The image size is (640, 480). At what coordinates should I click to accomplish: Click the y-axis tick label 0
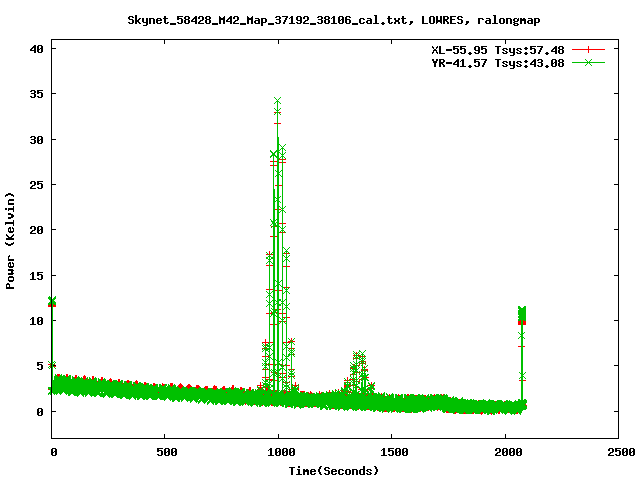coord(40,412)
